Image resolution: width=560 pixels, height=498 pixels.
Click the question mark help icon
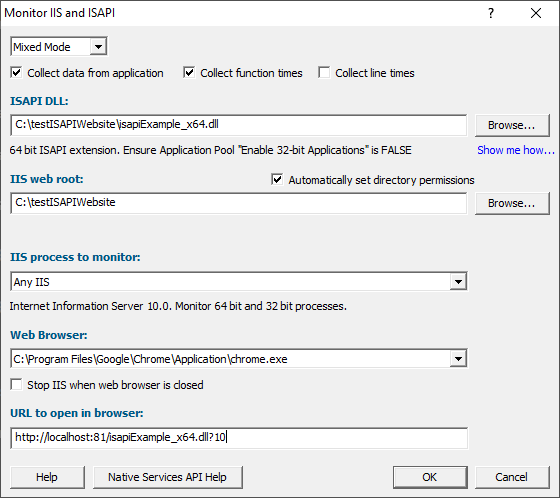491,13
